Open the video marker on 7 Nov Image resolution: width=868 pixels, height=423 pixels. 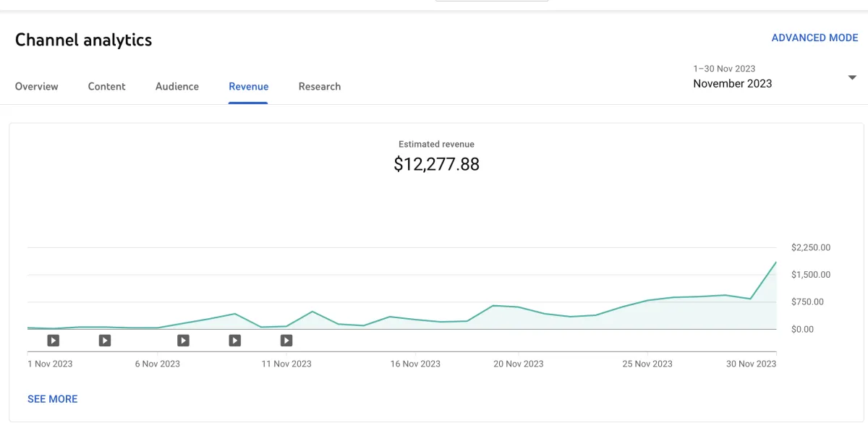(x=183, y=340)
